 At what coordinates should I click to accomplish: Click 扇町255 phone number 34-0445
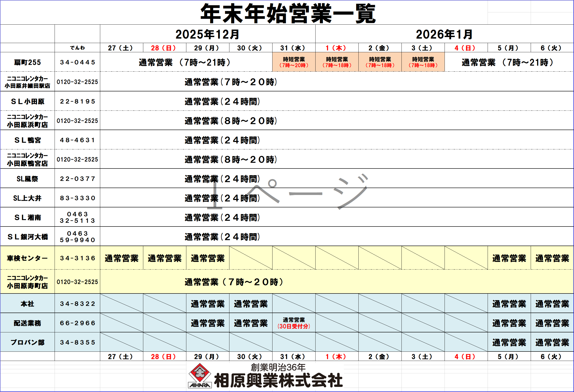[77, 62]
